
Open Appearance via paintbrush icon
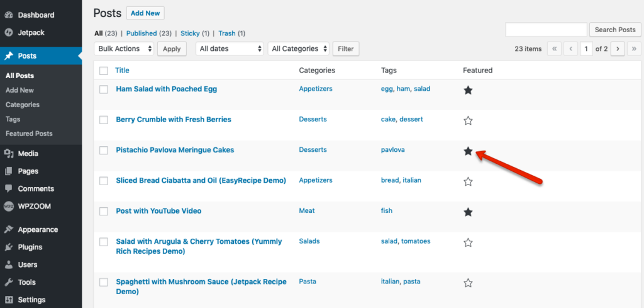(x=9, y=229)
